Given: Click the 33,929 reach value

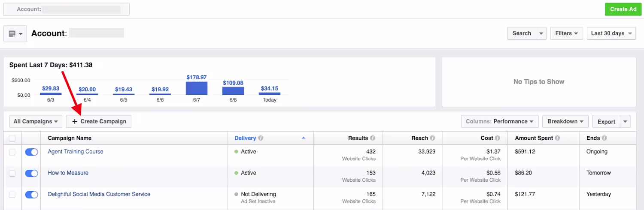Looking at the screenshot, I should (426, 151).
